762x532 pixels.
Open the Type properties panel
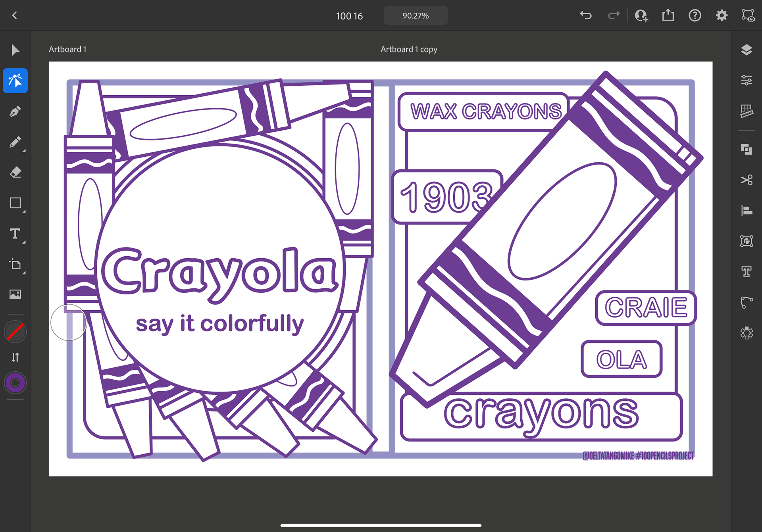coord(747,271)
